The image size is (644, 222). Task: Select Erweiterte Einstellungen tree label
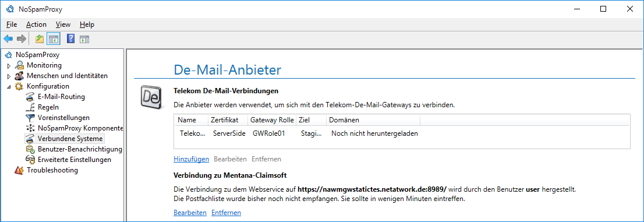coord(75,160)
